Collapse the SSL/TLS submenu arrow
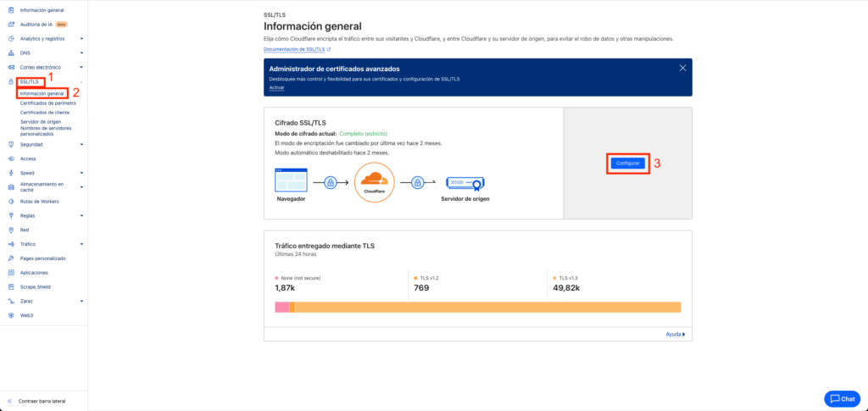Viewport: 868px width, 411px height. (x=81, y=82)
